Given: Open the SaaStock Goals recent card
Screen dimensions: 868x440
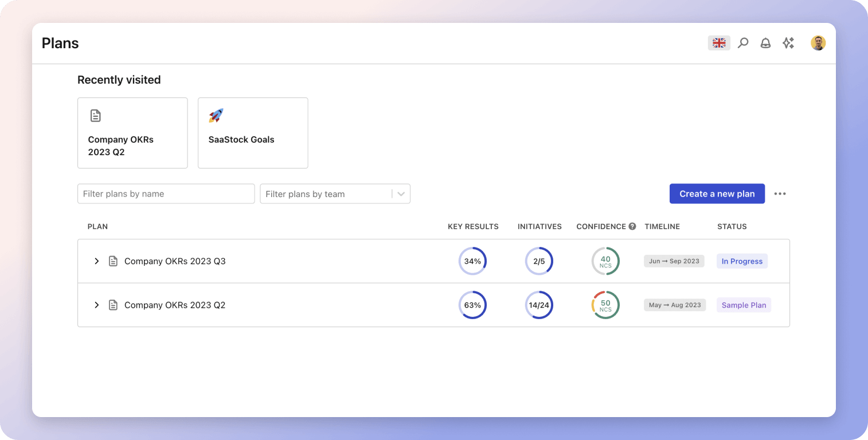Looking at the screenshot, I should pos(253,133).
